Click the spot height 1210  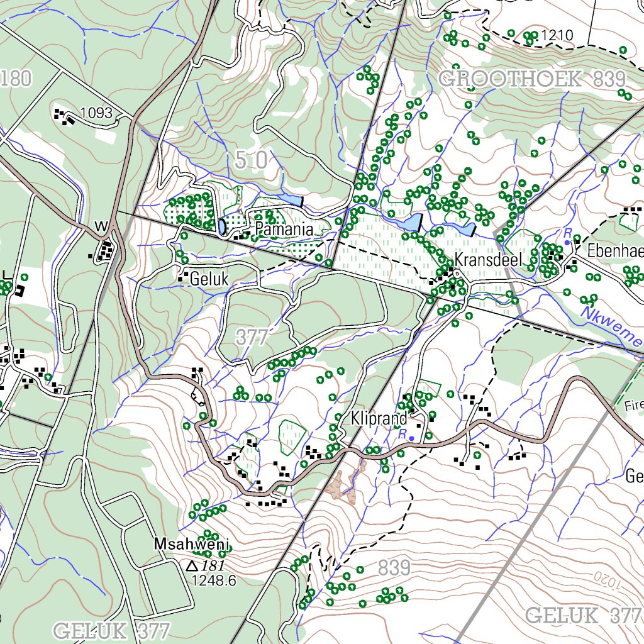557,35
